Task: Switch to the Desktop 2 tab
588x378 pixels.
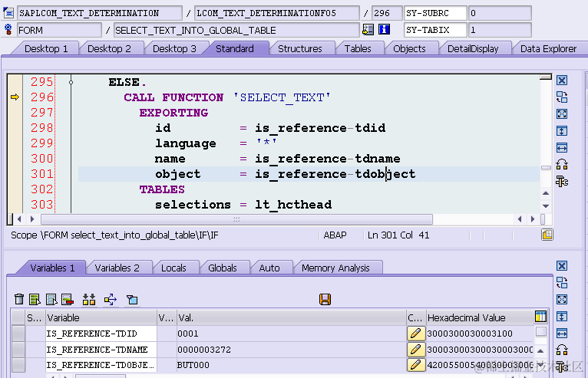Action: (109, 49)
